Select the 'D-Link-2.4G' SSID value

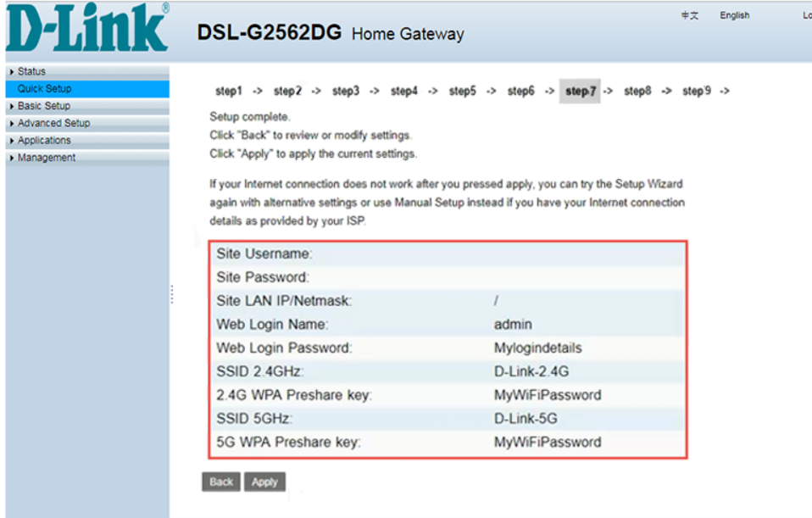tap(531, 371)
